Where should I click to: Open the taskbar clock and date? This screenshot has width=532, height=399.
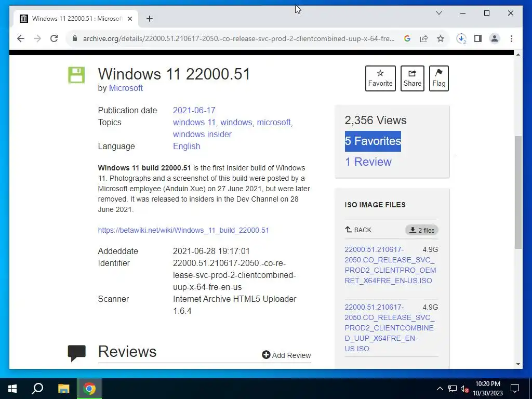tap(487, 389)
